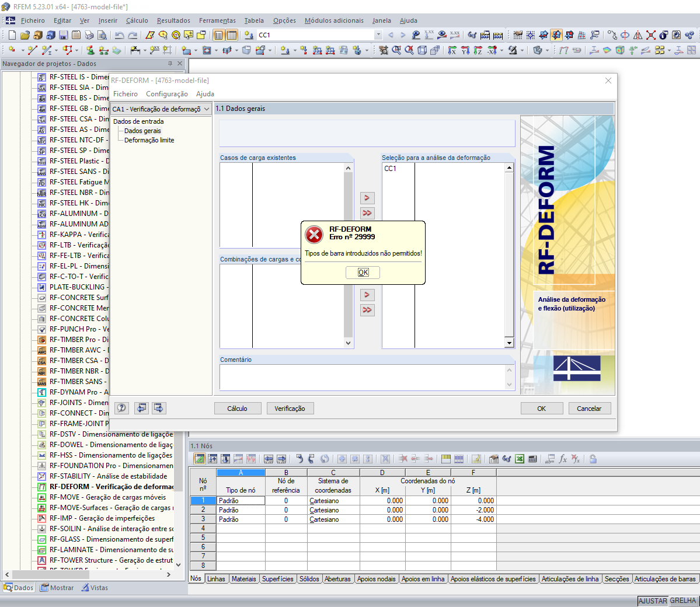This screenshot has width=700, height=607.
Task: Click the new model icon
Action: pos(12,35)
